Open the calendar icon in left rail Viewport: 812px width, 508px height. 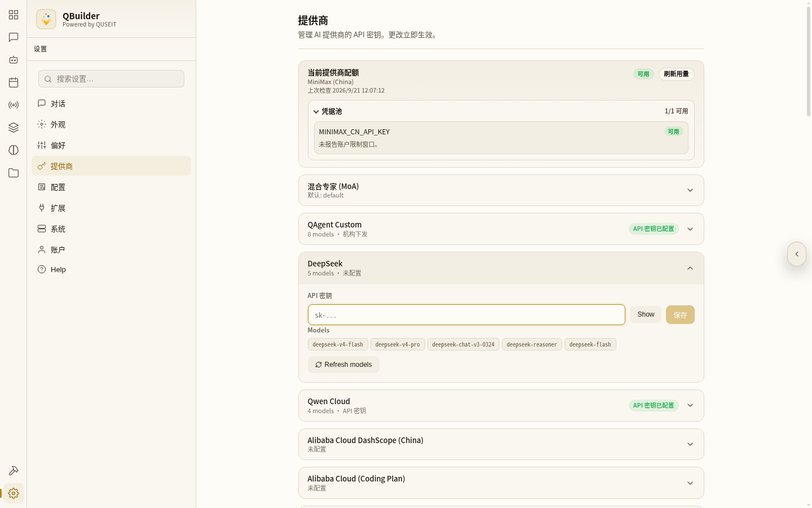point(14,82)
